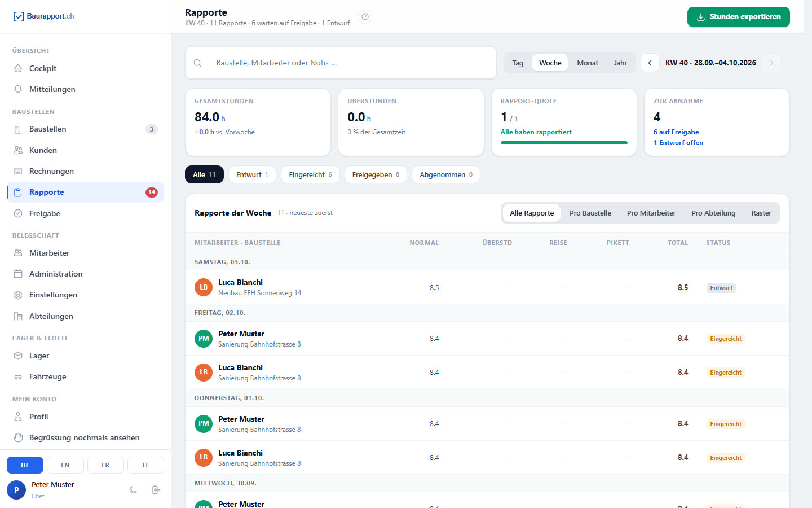
Task: Toggle dark mode moon icon
Action: pos(133,490)
